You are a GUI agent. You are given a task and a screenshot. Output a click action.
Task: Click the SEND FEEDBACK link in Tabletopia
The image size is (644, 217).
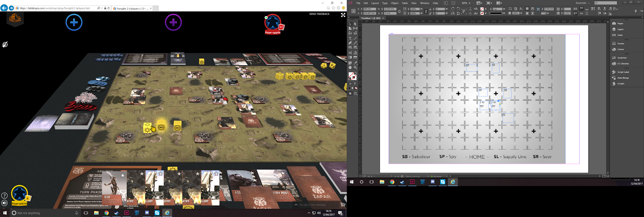coord(319,14)
